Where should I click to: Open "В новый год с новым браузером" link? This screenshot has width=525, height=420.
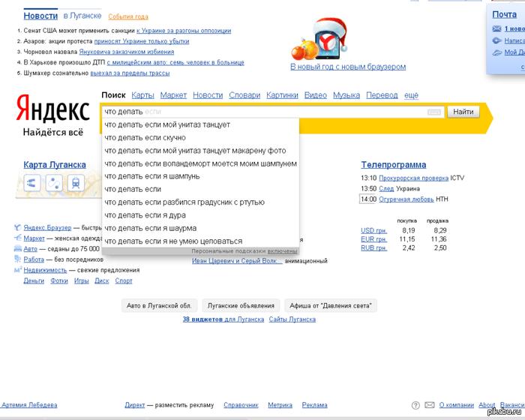[x=348, y=67]
